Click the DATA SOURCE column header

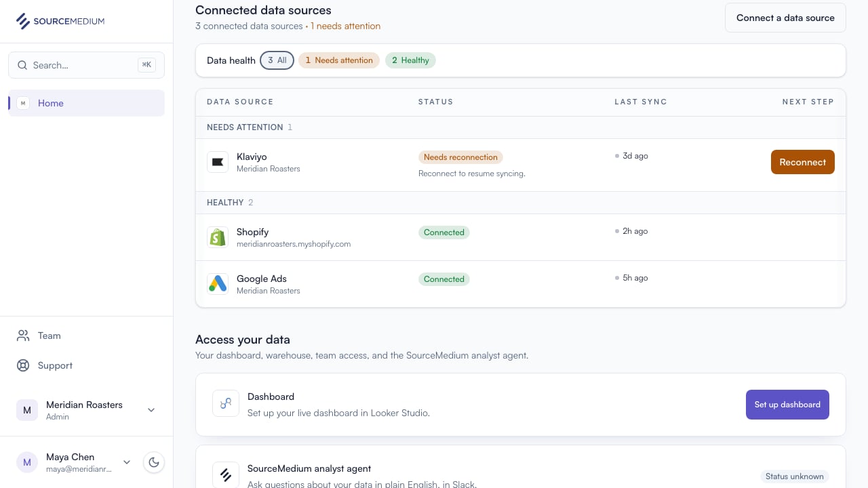pyautogui.click(x=240, y=102)
